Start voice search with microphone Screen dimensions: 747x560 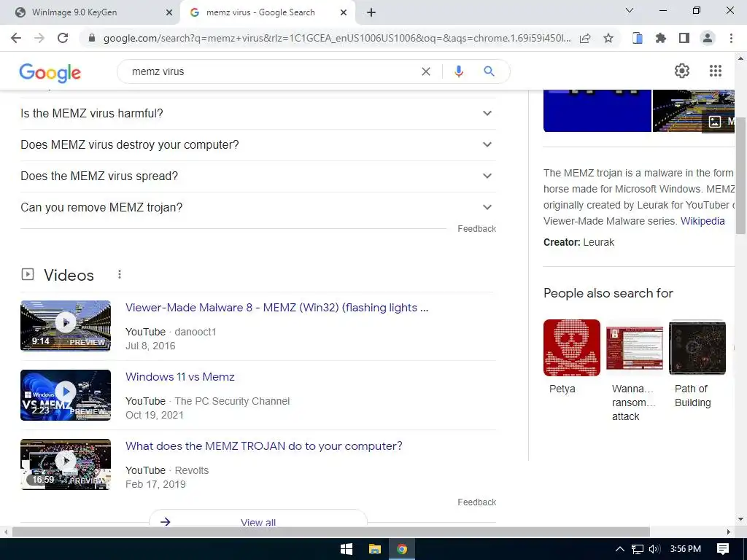[x=458, y=71]
